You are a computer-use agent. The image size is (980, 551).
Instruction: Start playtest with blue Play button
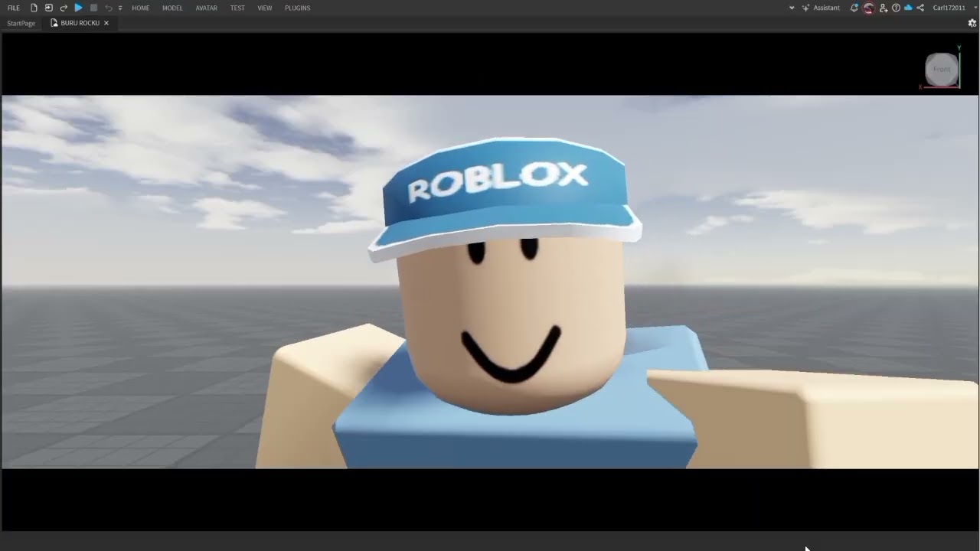[x=79, y=8]
